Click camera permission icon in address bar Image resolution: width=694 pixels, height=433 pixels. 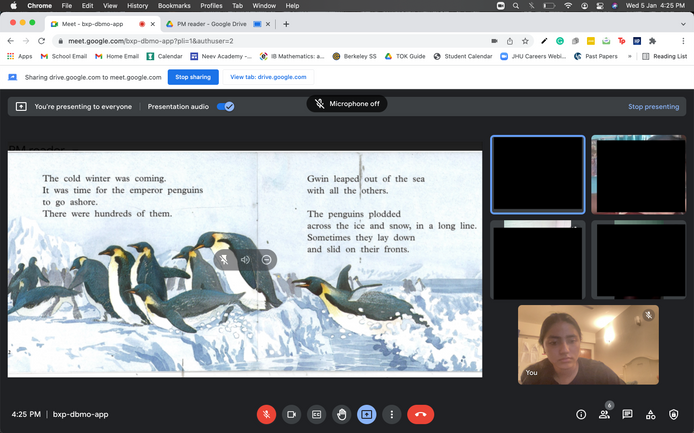494,41
